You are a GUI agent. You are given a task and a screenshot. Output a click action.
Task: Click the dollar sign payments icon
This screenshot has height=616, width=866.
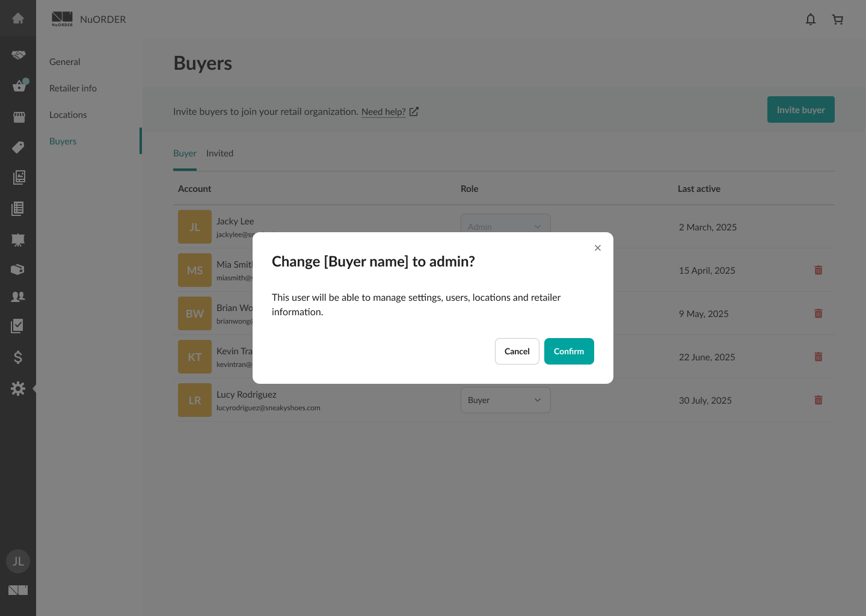[x=18, y=357]
